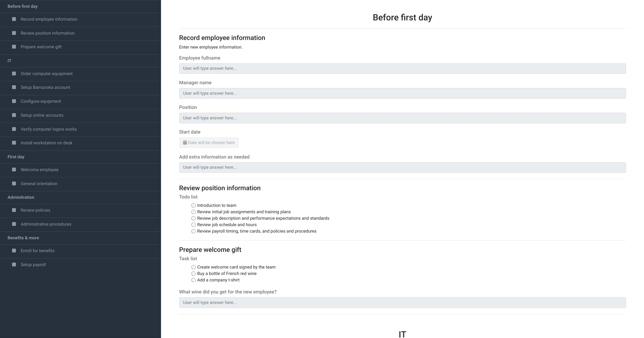Click the wine answer input field
Image resolution: width=644 pixels, height=338 pixels.
click(402, 303)
